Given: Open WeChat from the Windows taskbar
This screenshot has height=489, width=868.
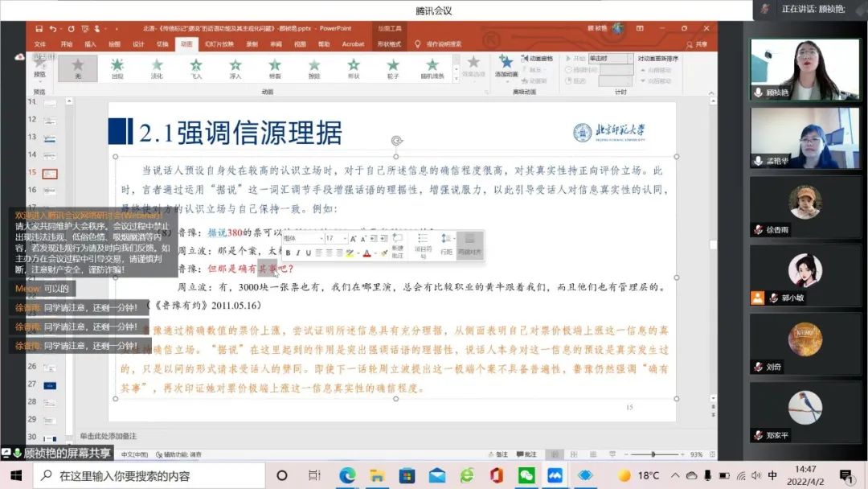Looking at the screenshot, I should (526, 475).
